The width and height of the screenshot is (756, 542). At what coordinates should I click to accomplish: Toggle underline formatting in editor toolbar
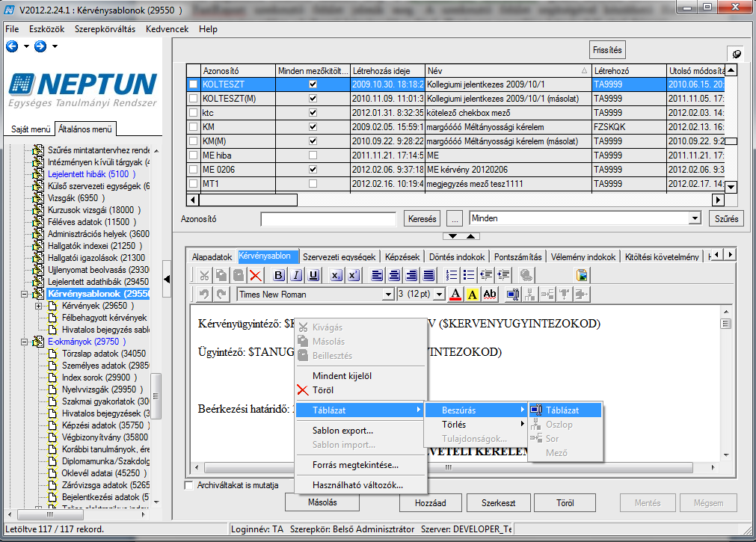(314, 275)
